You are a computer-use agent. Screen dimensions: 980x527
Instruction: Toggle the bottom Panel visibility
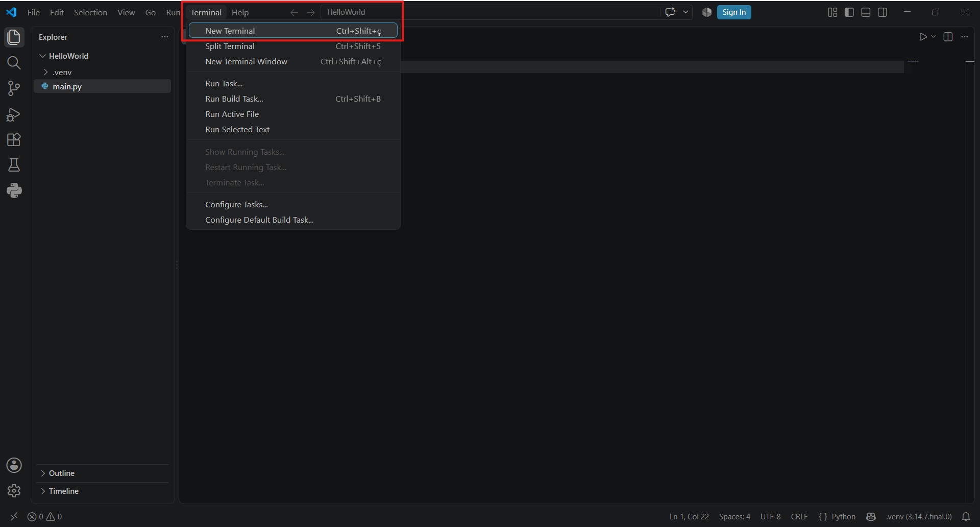point(866,12)
